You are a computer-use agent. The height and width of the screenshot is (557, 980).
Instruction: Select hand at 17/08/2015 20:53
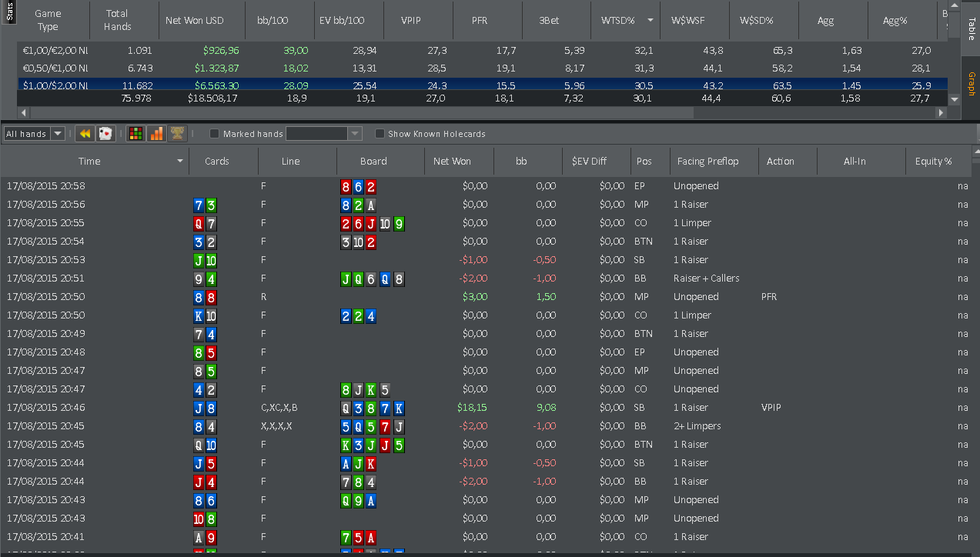pyautogui.click(x=485, y=260)
